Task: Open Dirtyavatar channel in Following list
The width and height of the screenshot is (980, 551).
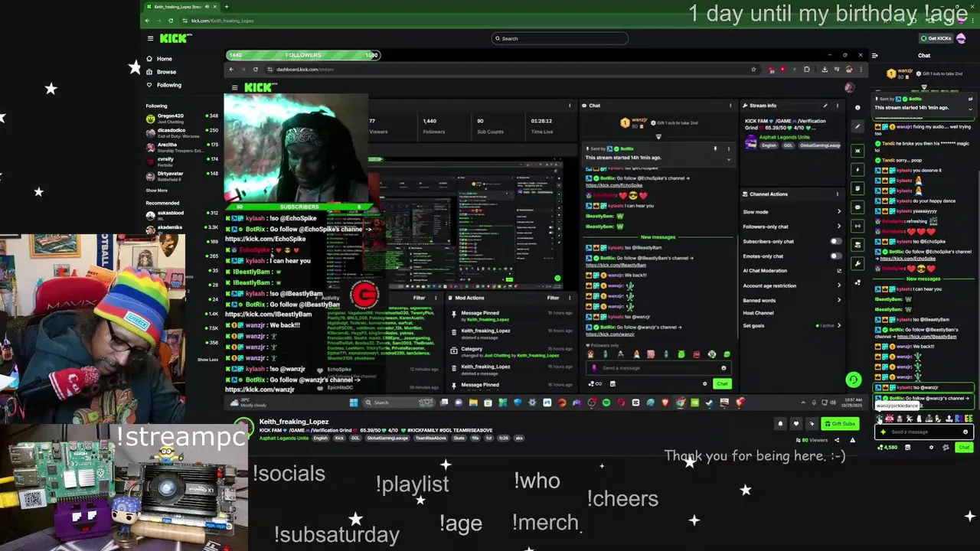Action: (x=181, y=176)
